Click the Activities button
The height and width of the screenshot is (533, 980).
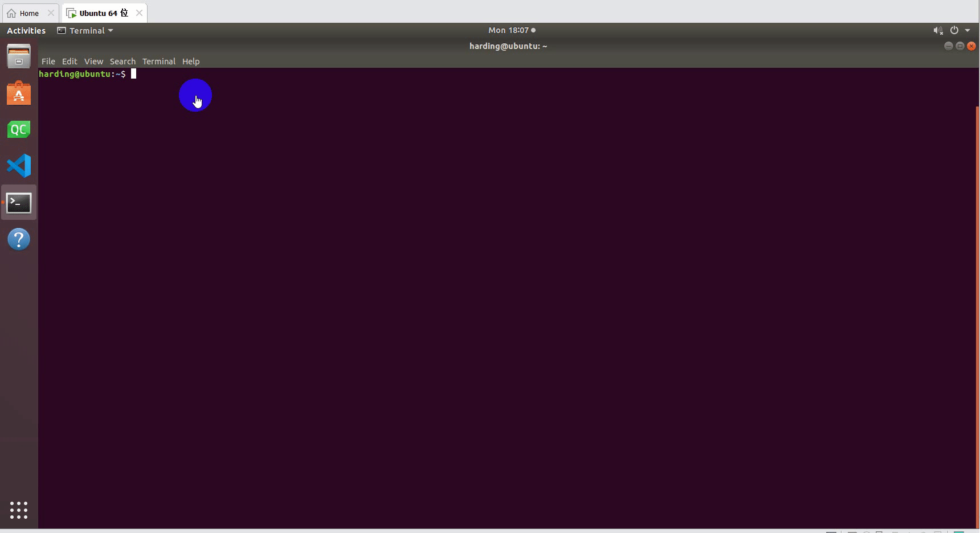[x=26, y=31]
